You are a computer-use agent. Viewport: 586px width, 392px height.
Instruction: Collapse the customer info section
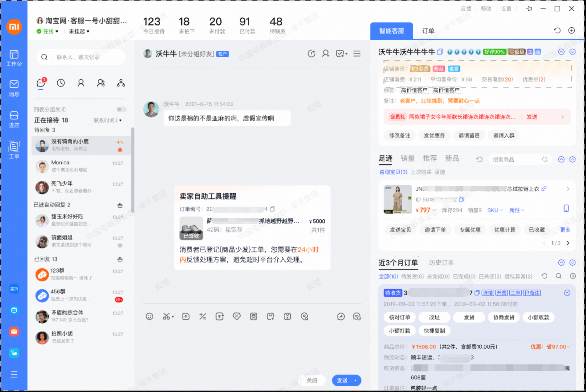[561, 52]
